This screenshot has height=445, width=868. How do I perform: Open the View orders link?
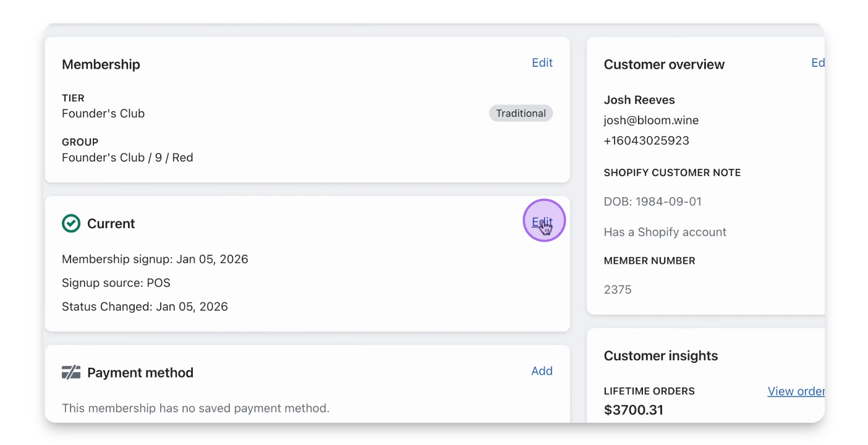coord(796,391)
